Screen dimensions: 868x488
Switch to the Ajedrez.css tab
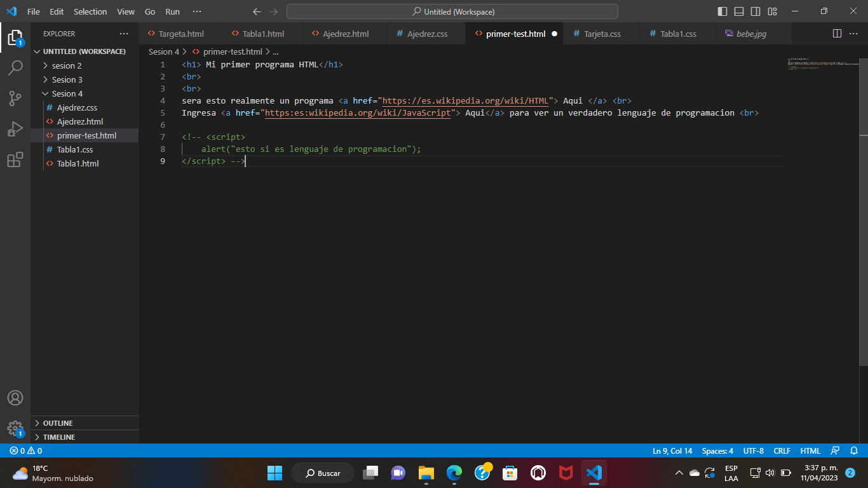[x=426, y=34]
